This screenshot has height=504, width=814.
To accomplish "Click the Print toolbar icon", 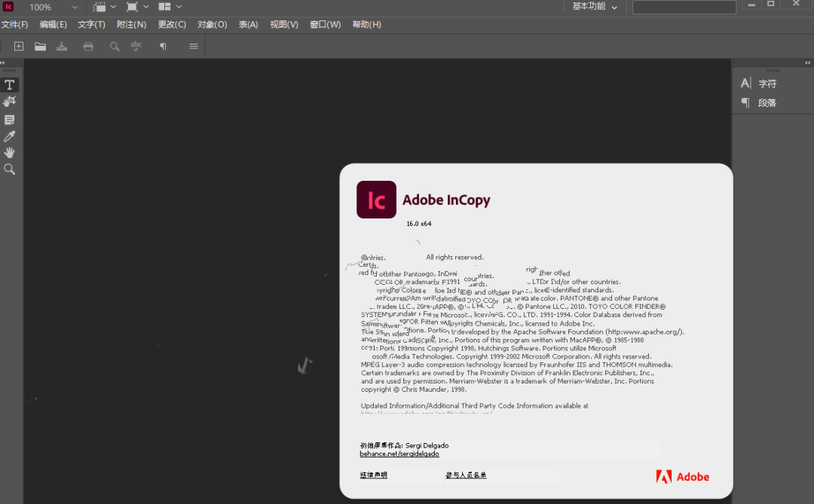I will (x=88, y=46).
